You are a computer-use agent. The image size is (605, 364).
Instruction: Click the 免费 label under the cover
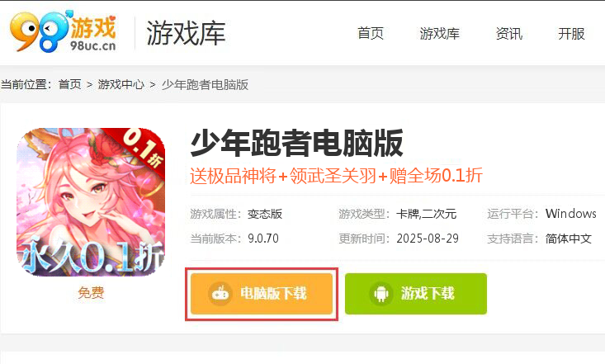coord(91,292)
